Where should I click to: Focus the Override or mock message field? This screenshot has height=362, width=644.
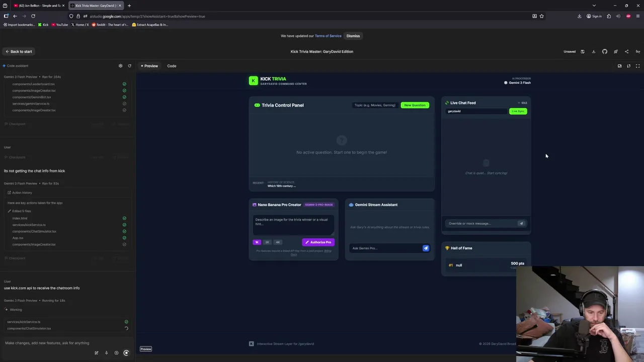pyautogui.click(x=480, y=223)
